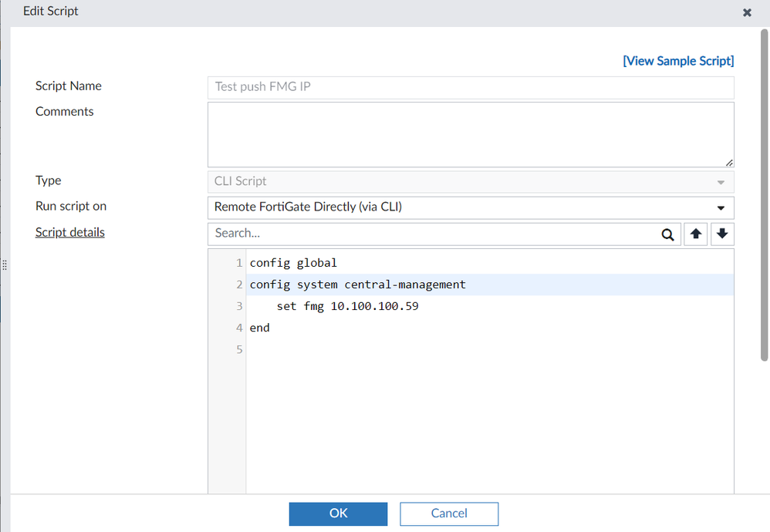
Task: Click the down arrow search button
Action: 721,234
